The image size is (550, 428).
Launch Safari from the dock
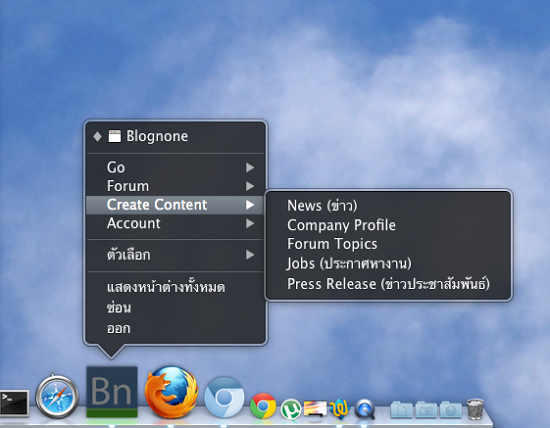pyautogui.click(x=57, y=396)
